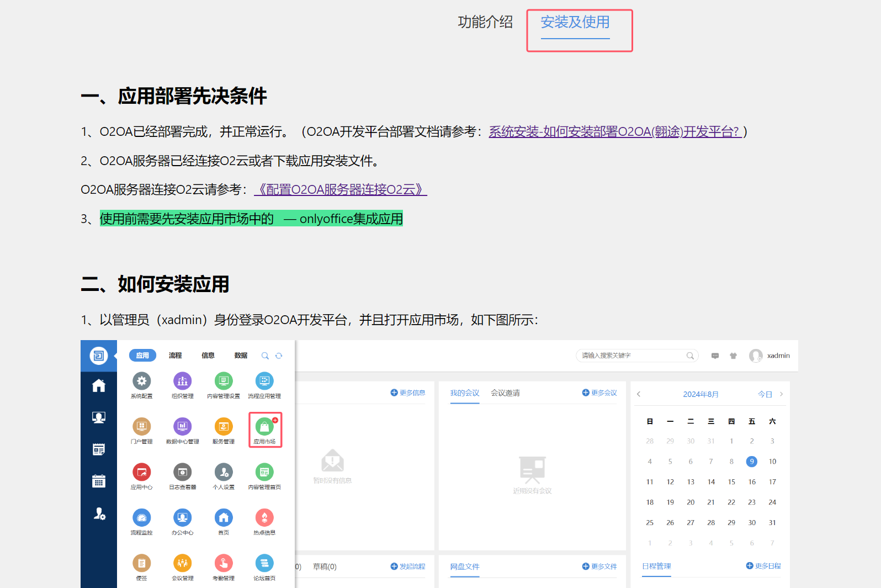The image size is (881, 588).
Task: Click the 2024年8月 calendar title
Action: [701, 394]
